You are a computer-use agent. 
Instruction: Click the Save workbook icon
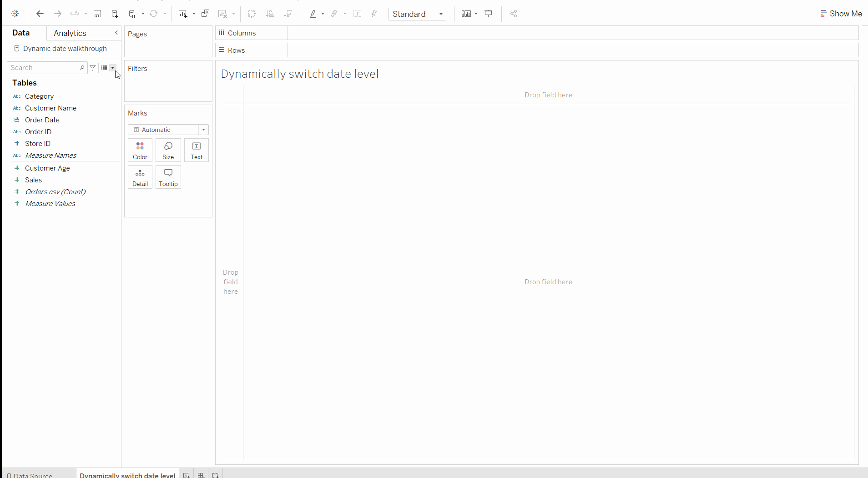point(97,14)
